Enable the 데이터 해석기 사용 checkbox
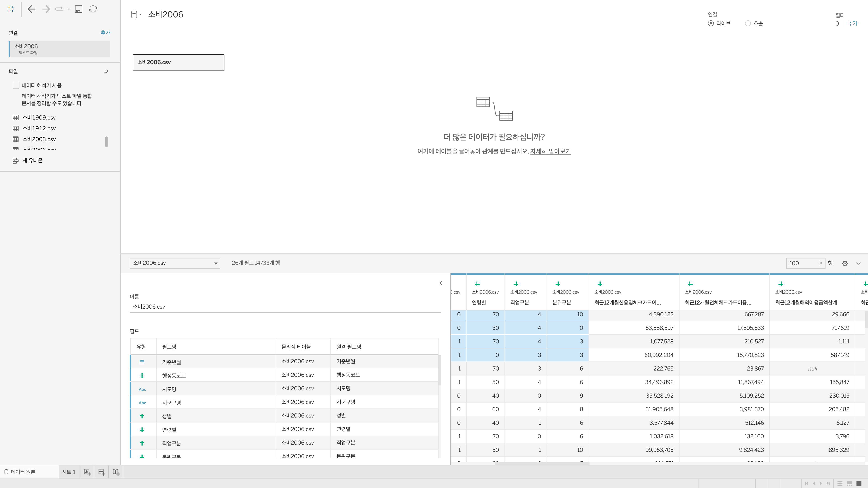Viewport: 868px width, 488px height. point(16,85)
